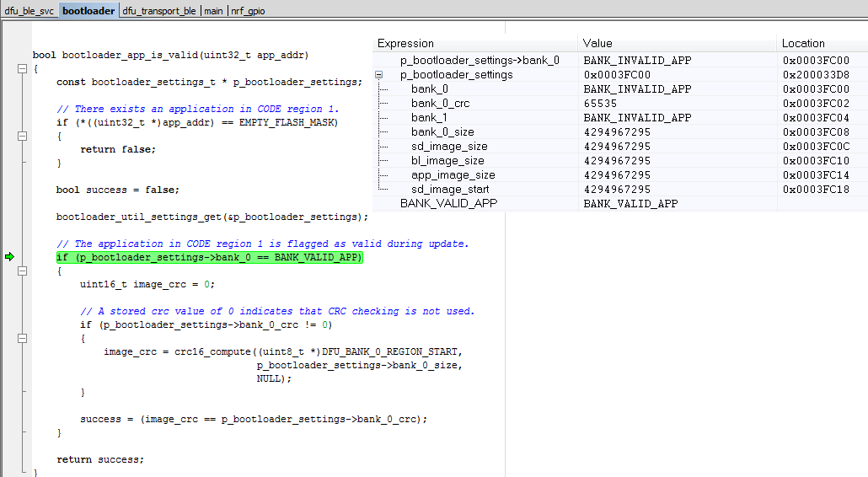
Task: Click the 0x0003FC04 location cell
Action: 816,118
